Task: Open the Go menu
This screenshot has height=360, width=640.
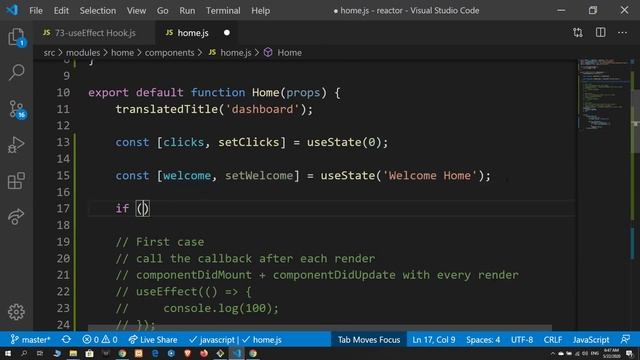Action: [162, 11]
